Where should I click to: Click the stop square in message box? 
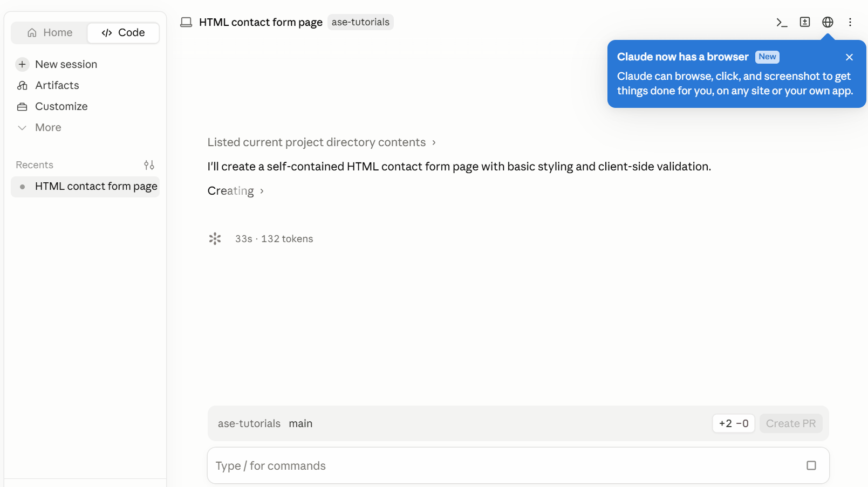pyautogui.click(x=811, y=465)
